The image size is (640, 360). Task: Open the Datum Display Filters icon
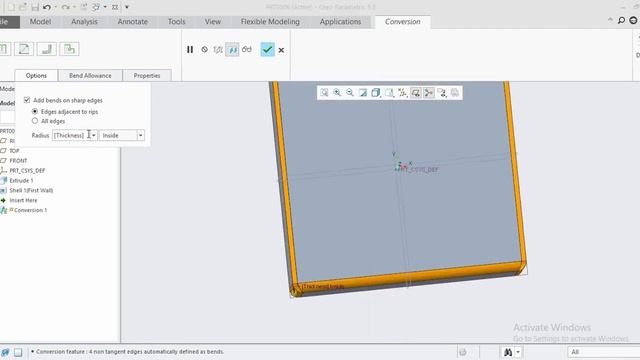pos(402,93)
